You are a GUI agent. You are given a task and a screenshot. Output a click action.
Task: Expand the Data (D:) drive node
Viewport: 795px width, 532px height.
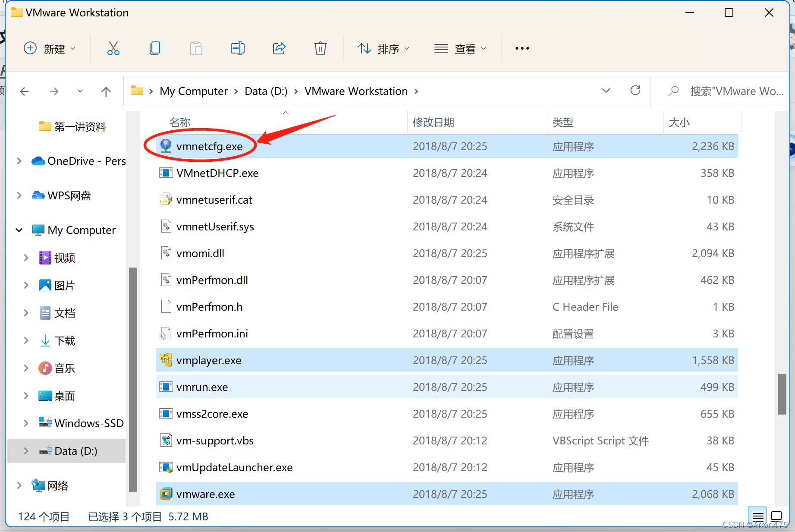[x=26, y=451]
